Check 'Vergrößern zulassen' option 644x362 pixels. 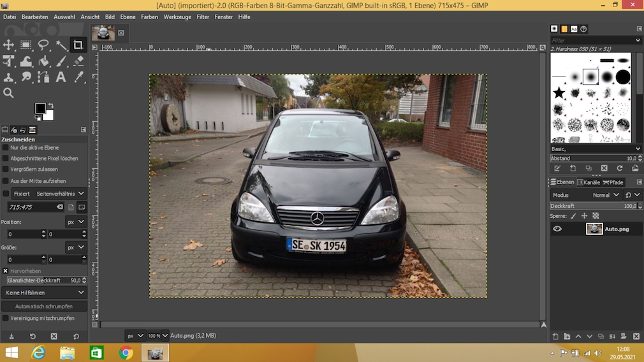6,169
